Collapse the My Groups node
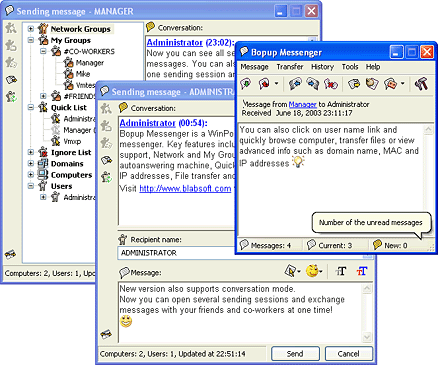The image size is (438, 365). (x=31, y=40)
